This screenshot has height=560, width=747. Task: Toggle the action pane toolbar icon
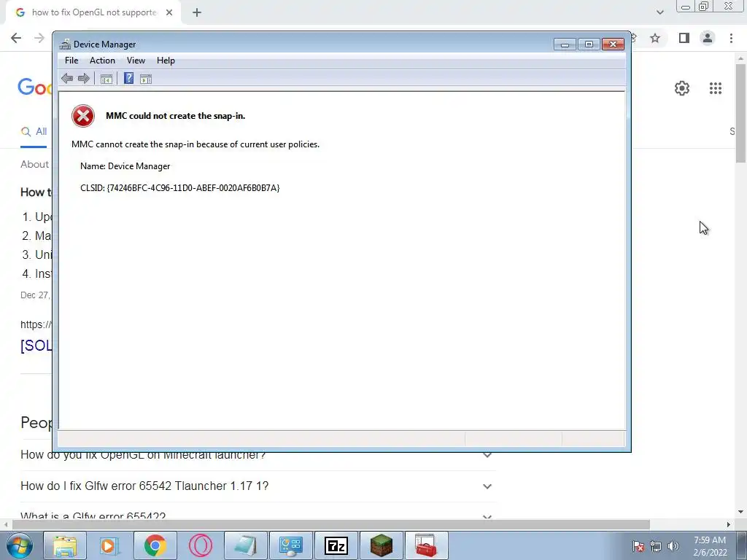tap(146, 79)
